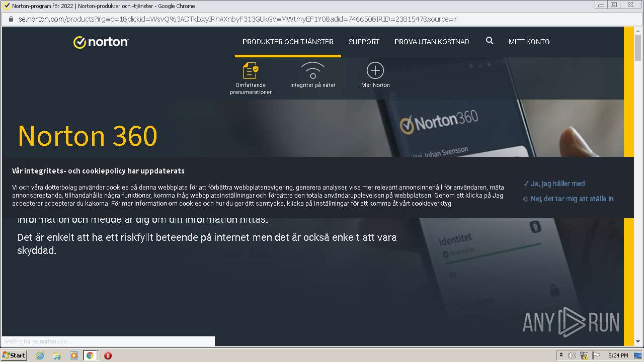Viewport: 644px width, 362px height.
Task: Open the Windows Start button
Action: 14,355
